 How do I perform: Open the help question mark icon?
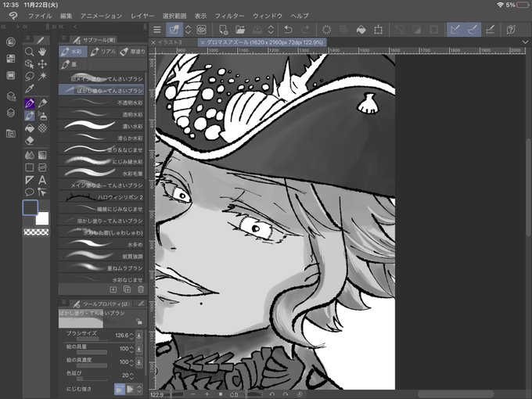point(511,30)
